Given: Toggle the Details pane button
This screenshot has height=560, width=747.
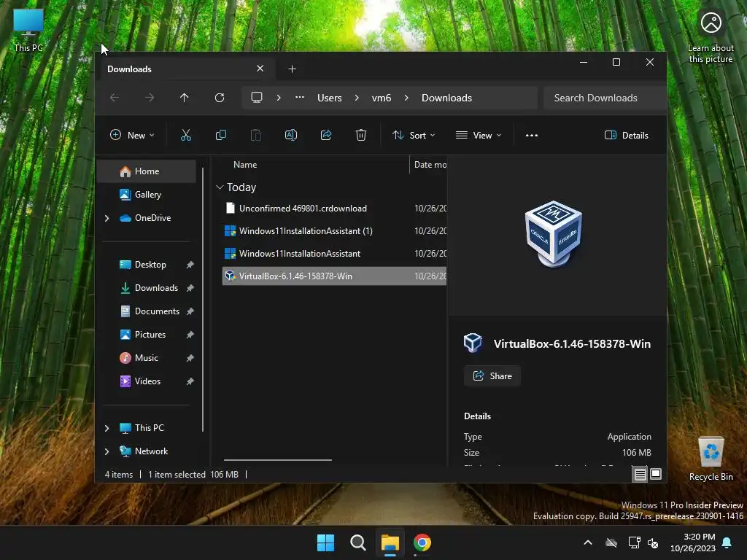Looking at the screenshot, I should [626, 135].
